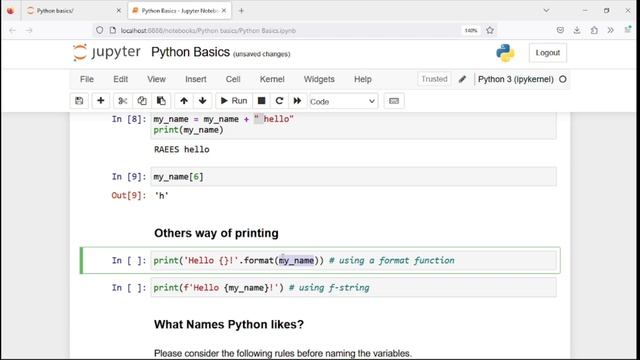
Task: Click the f-string print cell
Action: (353, 288)
